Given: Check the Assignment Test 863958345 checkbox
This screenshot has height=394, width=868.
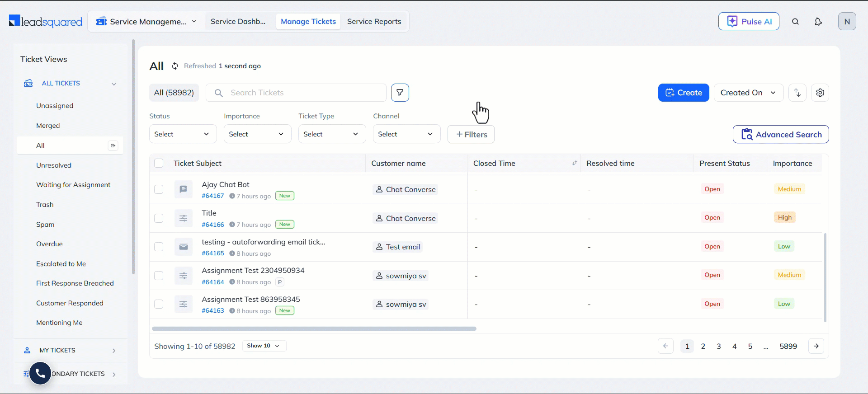Looking at the screenshot, I should [x=159, y=304].
